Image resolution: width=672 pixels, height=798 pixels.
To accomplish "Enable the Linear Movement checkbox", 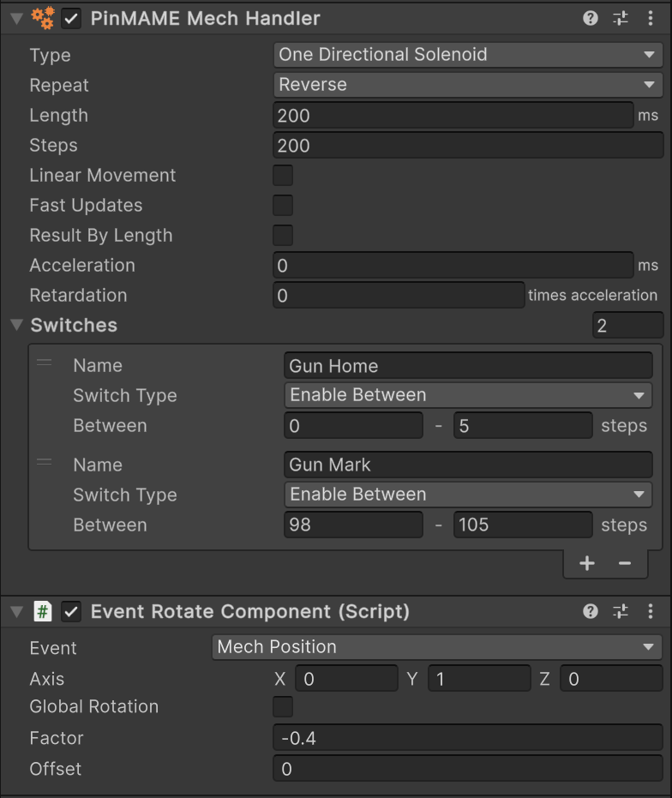I will 283,176.
